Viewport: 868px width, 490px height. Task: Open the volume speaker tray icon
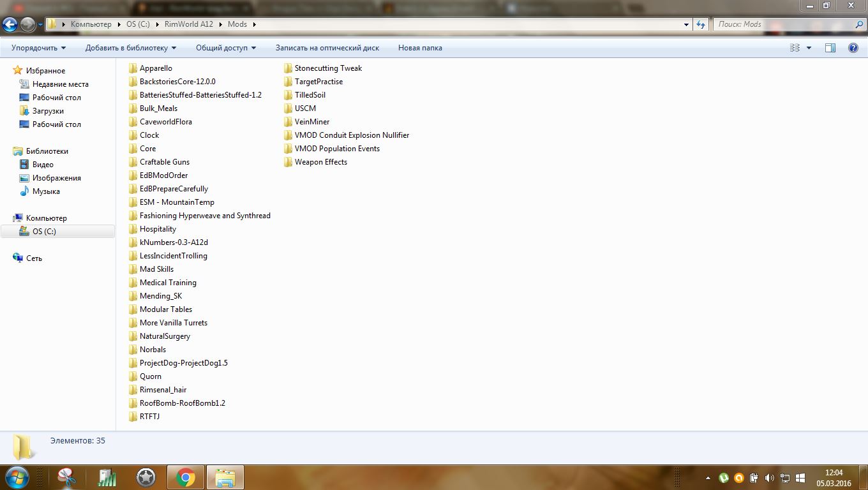[770, 478]
